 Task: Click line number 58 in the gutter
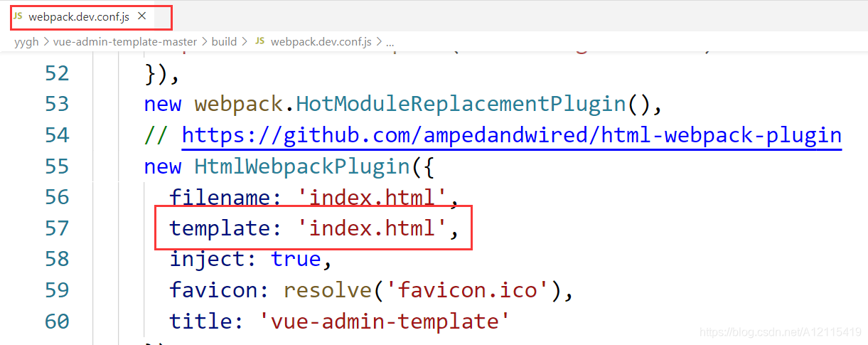point(57,259)
